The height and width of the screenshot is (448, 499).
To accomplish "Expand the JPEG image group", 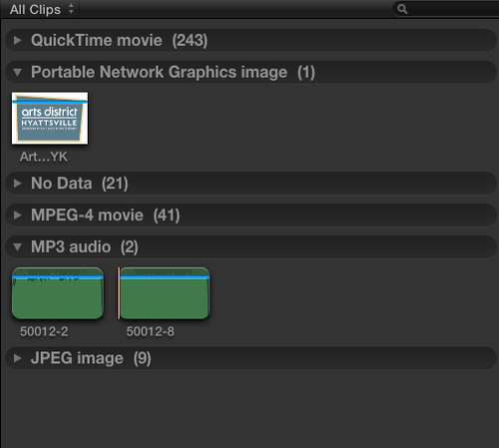I will pos(18,358).
